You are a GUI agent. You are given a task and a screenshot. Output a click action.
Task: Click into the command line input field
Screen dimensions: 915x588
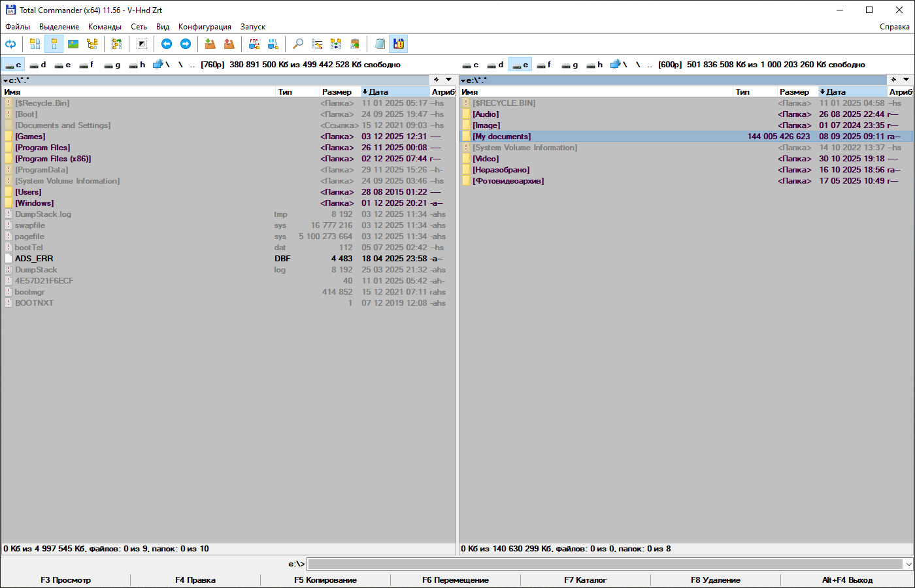coord(605,564)
